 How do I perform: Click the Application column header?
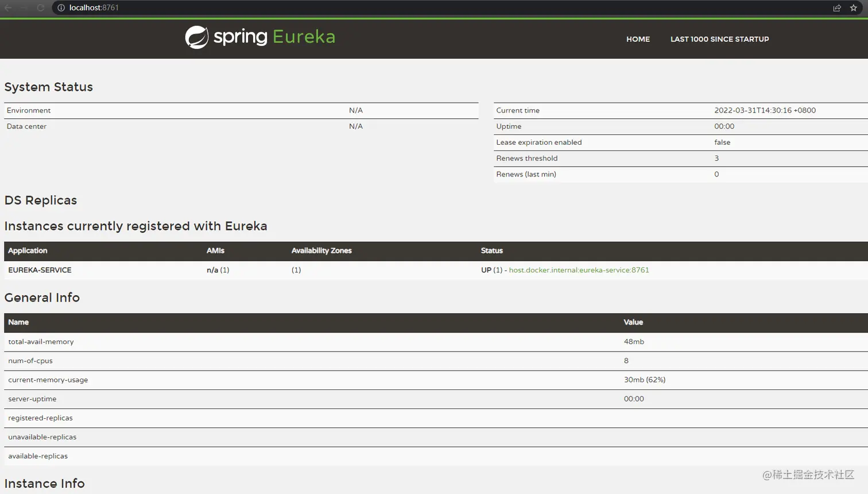tap(28, 250)
